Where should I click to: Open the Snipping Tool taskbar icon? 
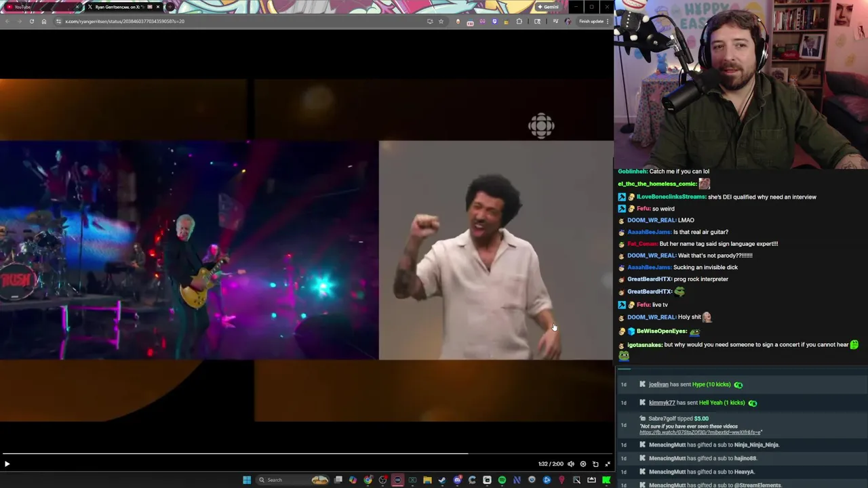(x=576, y=480)
